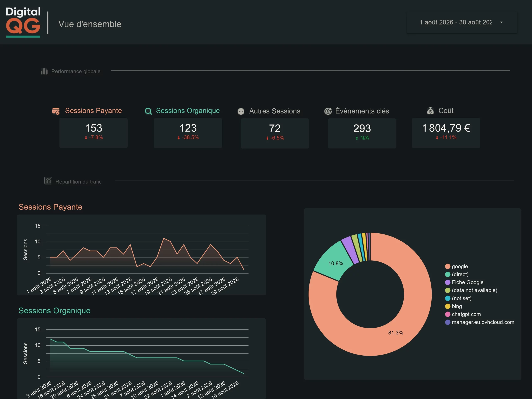
Task: Click the Autres Sessions ellipsis icon
Action: (x=241, y=111)
